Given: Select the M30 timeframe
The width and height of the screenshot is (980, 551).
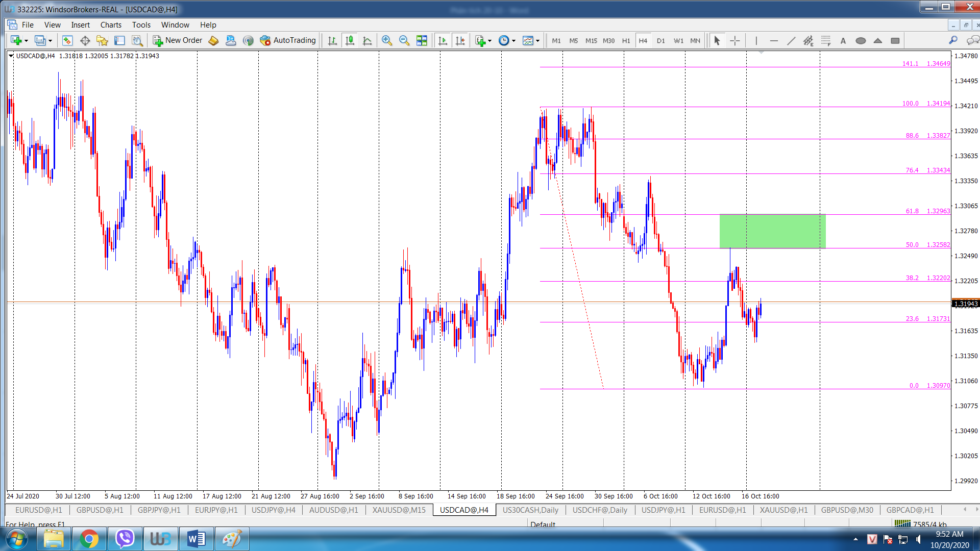Looking at the screenshot, I should click(x=609, y=40).
